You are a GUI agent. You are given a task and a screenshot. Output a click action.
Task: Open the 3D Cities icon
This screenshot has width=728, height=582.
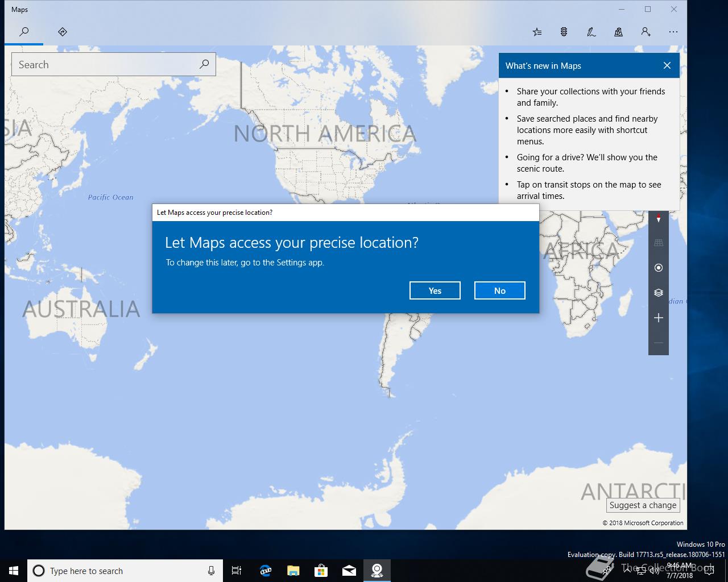618,32
